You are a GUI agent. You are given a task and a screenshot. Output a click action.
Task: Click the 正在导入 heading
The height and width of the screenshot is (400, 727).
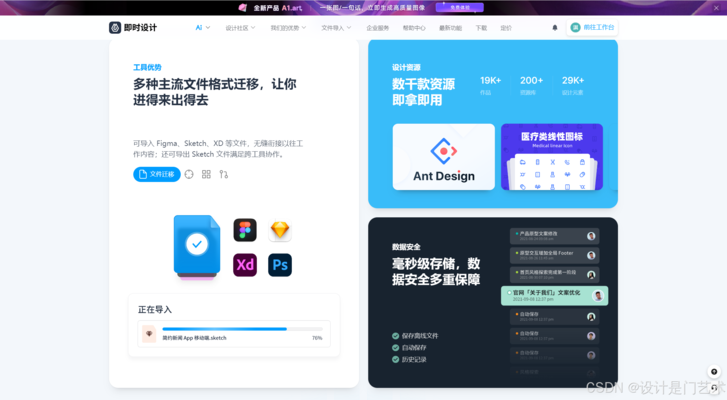155,310
